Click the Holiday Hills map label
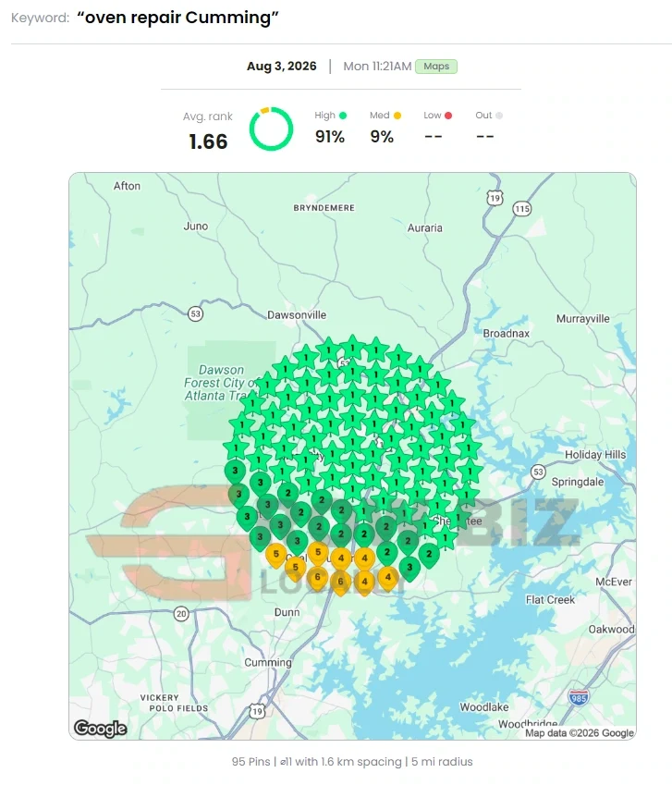This screenshot has width=672, height=785. [x=595, y=455]
